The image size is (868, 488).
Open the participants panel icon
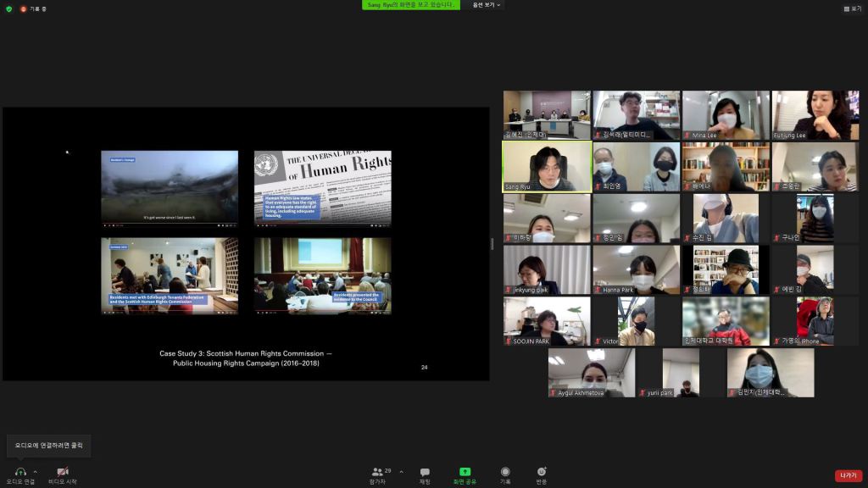(x=377, y=472)
